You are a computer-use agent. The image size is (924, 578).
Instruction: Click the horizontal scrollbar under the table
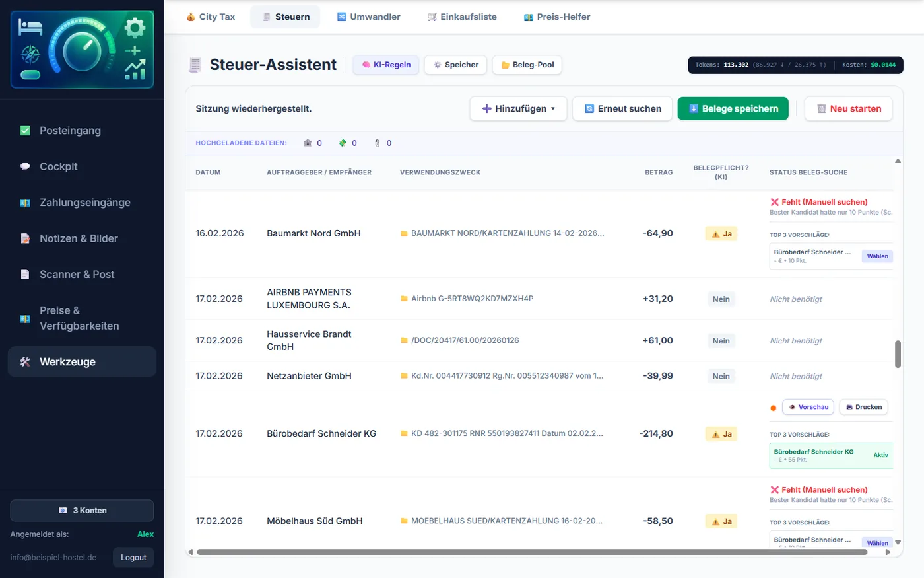pyautogui.click(x=532, y=552)
